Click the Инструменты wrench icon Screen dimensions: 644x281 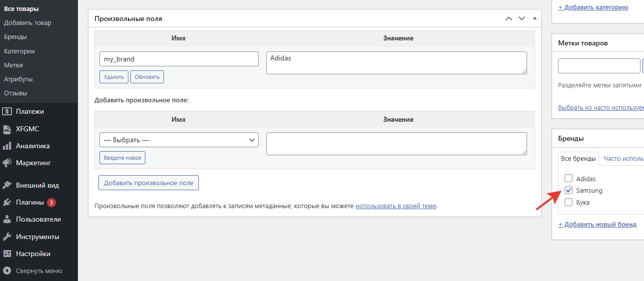pos(7,237)
